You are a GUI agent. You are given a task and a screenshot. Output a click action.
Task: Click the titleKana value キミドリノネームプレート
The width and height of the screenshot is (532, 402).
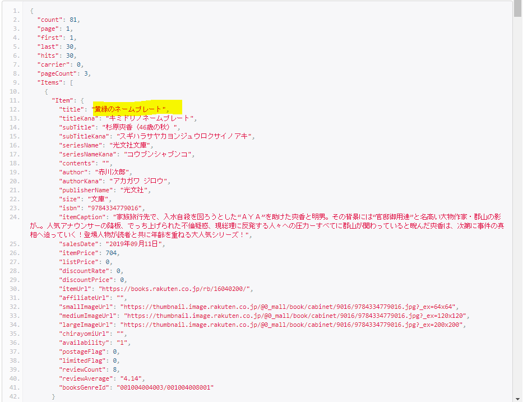click(x=150, y=118)
